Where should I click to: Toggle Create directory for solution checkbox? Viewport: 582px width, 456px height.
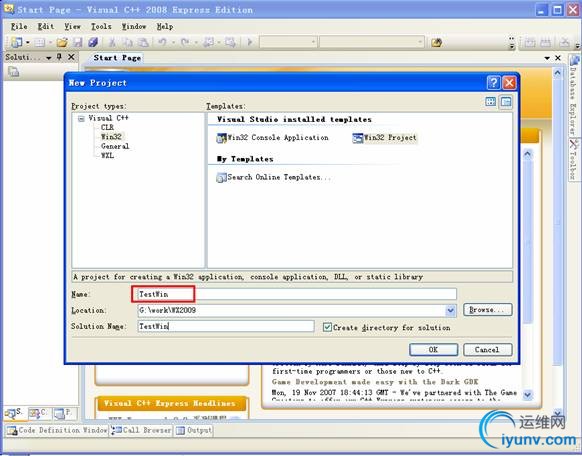click(x=327, y=327)
